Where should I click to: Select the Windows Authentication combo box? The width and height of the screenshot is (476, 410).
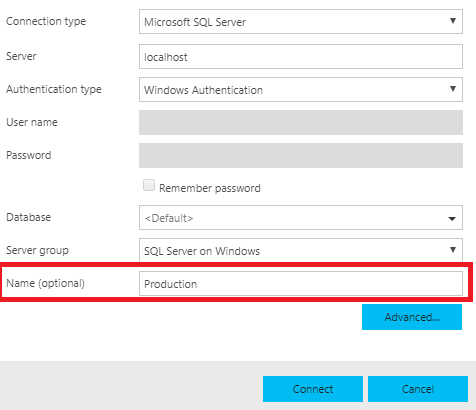(x=301, y=89)
